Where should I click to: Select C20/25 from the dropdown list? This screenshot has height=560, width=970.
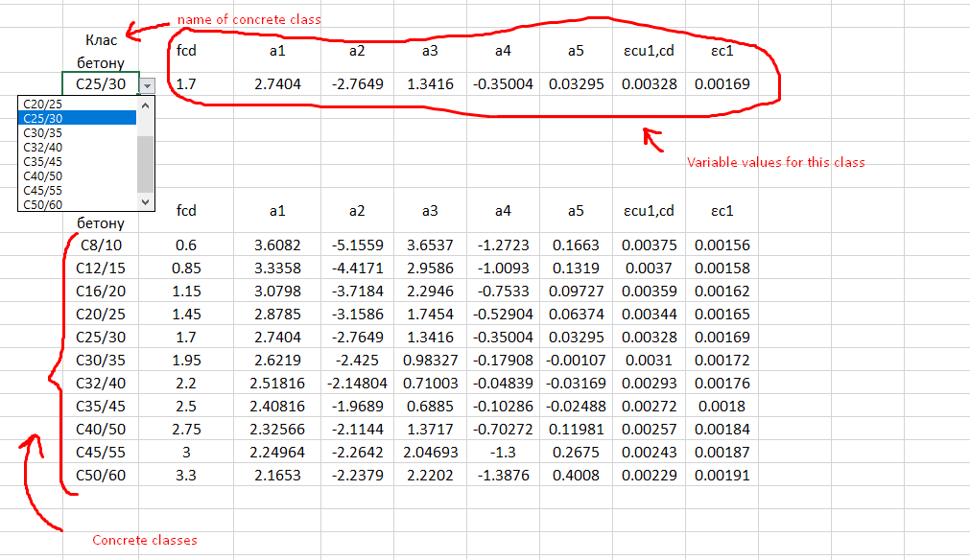(x=77, y=104)
